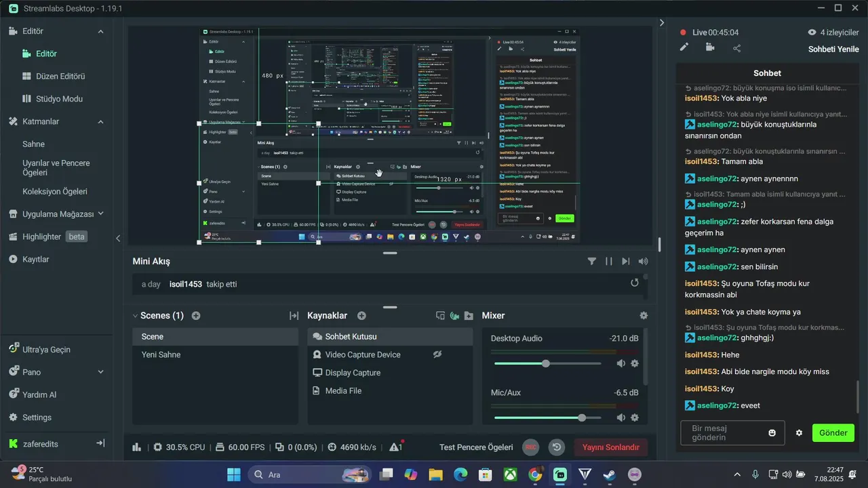Add a new source in Kaynaklar

pyautogui.click(x=361, y=316)
